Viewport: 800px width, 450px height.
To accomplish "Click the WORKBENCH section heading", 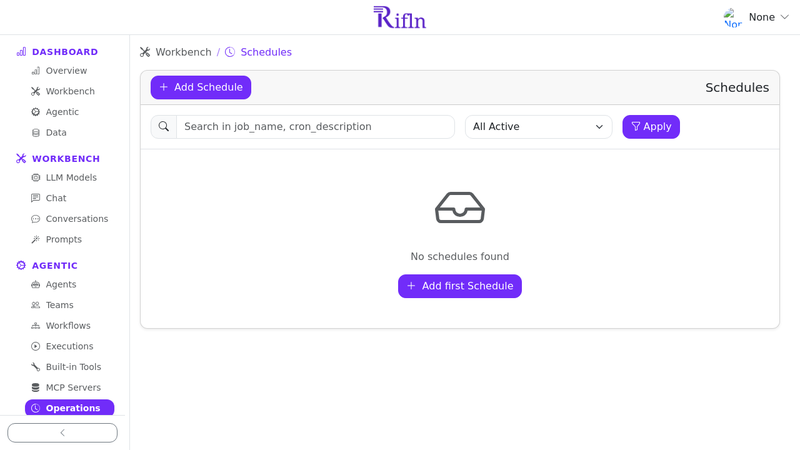I will point(66,159).
